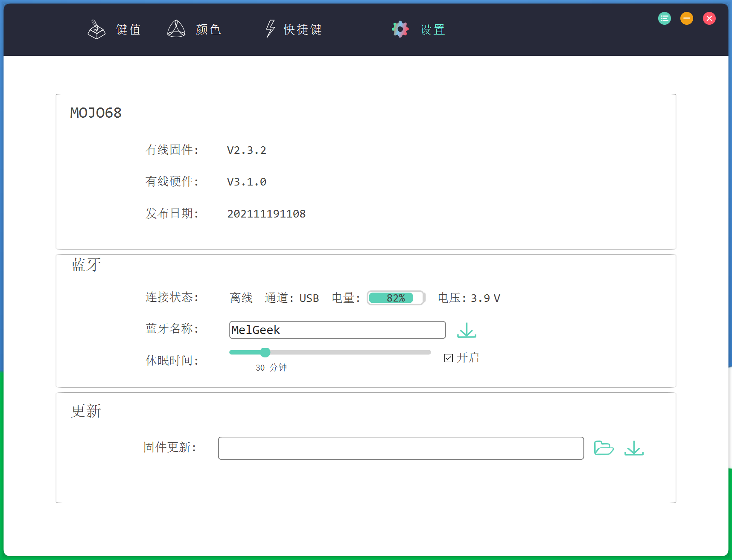
Task: Click the 电压: 3.9 V voltage reading
Action: (x=469, y=298)
